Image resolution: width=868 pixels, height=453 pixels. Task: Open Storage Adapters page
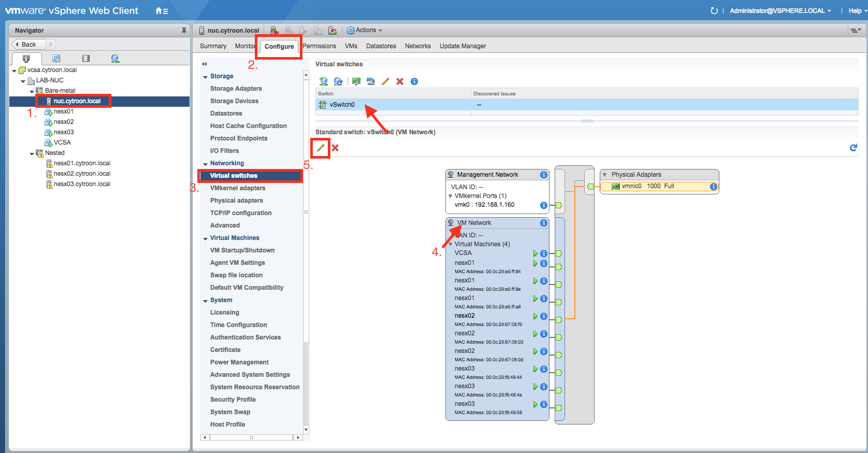click(x=236, y=89)
